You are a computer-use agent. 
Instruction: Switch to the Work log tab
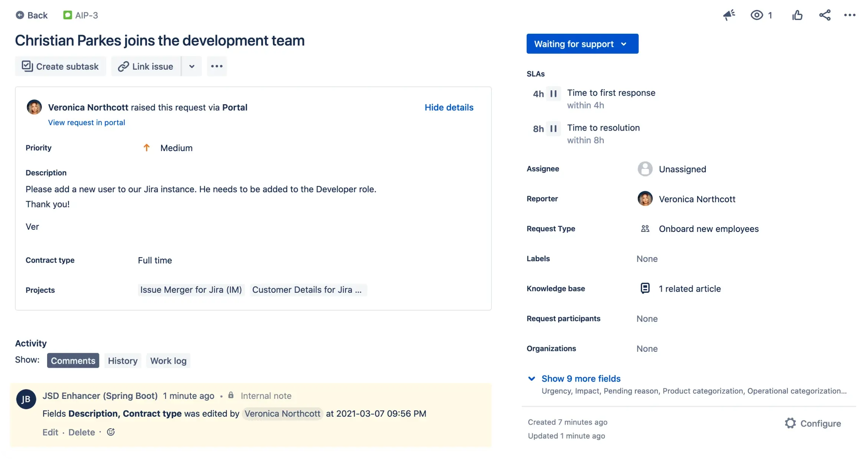tap(168, 360)
